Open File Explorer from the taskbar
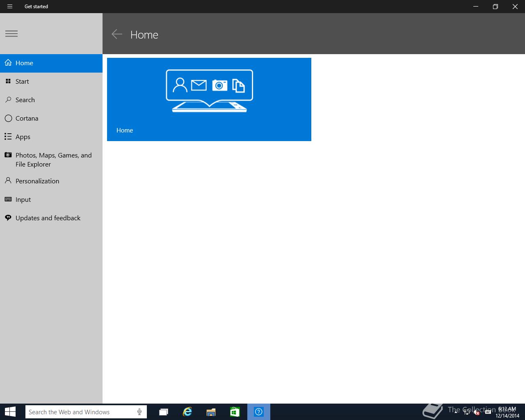525x420 pixels. (x=211, y=412)
